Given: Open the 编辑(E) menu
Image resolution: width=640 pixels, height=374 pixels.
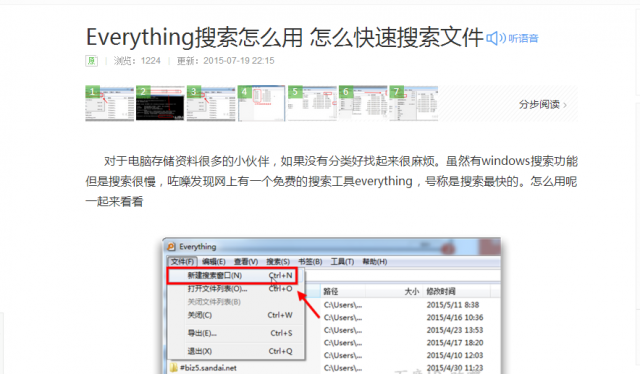Looking at the screenshot, I should (x=213, y=261).
